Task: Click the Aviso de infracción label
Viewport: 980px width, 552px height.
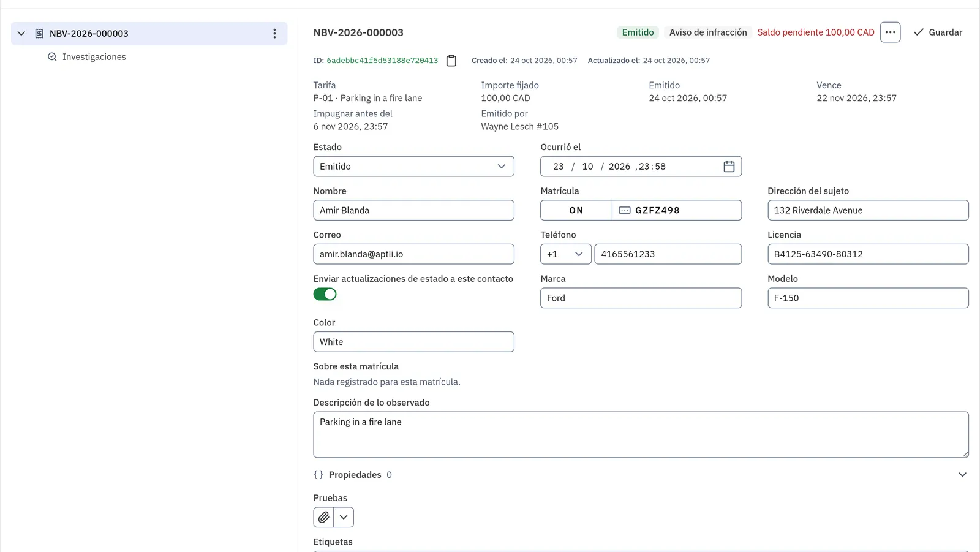Action: tap(708, 32)
